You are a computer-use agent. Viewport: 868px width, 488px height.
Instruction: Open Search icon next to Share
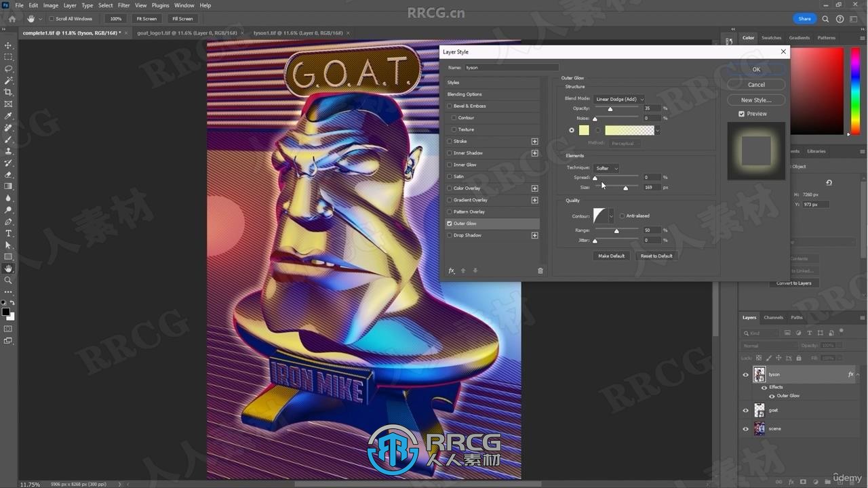[825, 19]
